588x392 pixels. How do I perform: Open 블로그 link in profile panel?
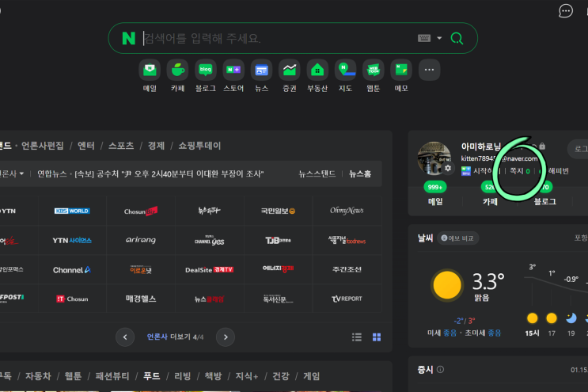[545, 202]
